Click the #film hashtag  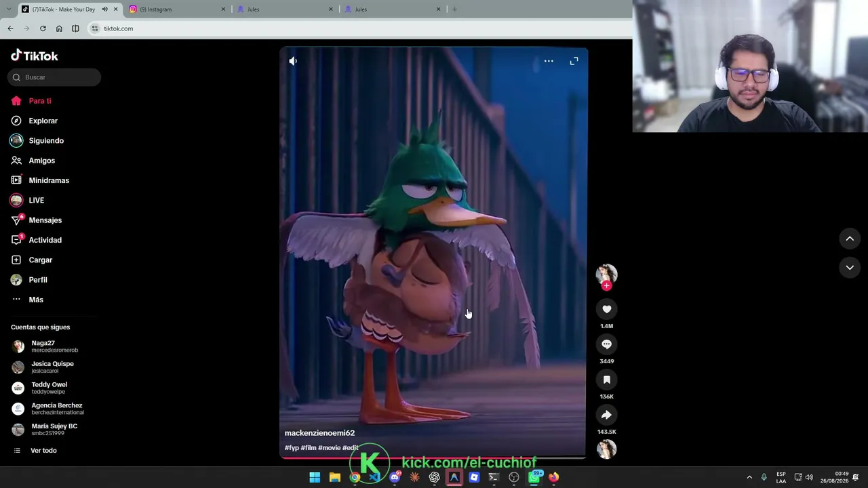(x=309, y=448)
